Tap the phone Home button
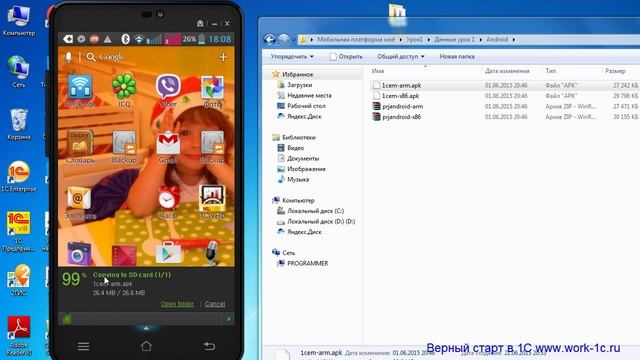Image resolution: width=640 pixels, height=360 pixels. 146,346
